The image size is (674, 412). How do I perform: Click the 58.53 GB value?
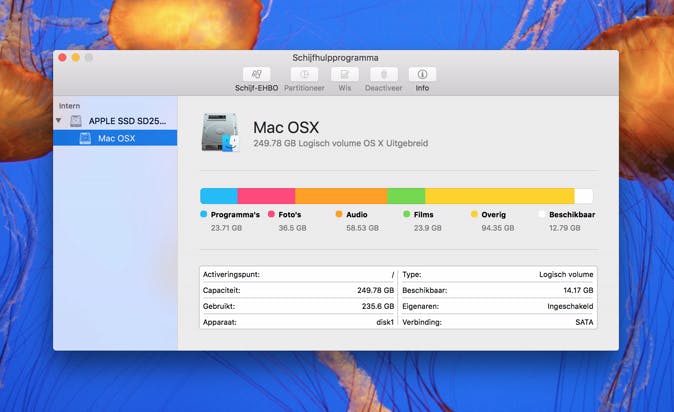362,228
